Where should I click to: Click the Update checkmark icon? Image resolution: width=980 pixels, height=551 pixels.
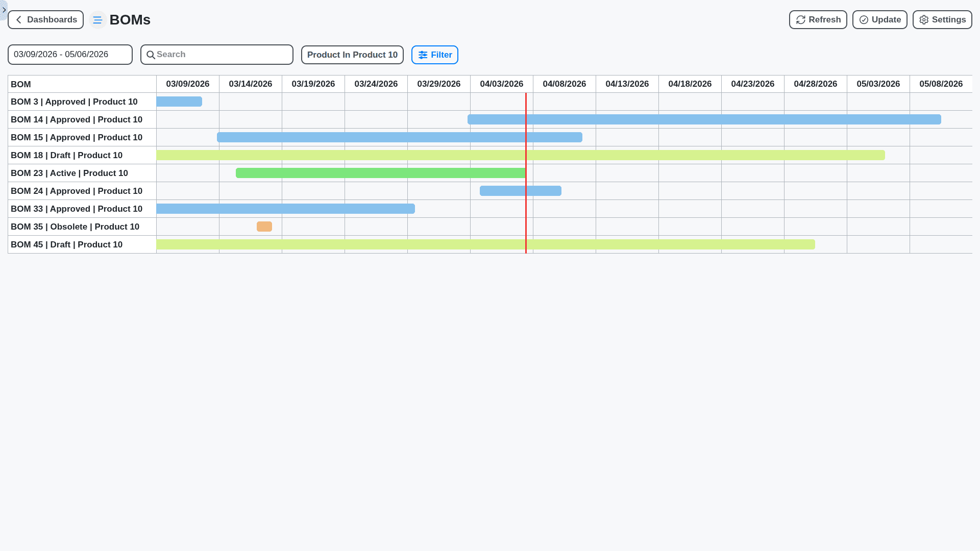coord(864,19)
